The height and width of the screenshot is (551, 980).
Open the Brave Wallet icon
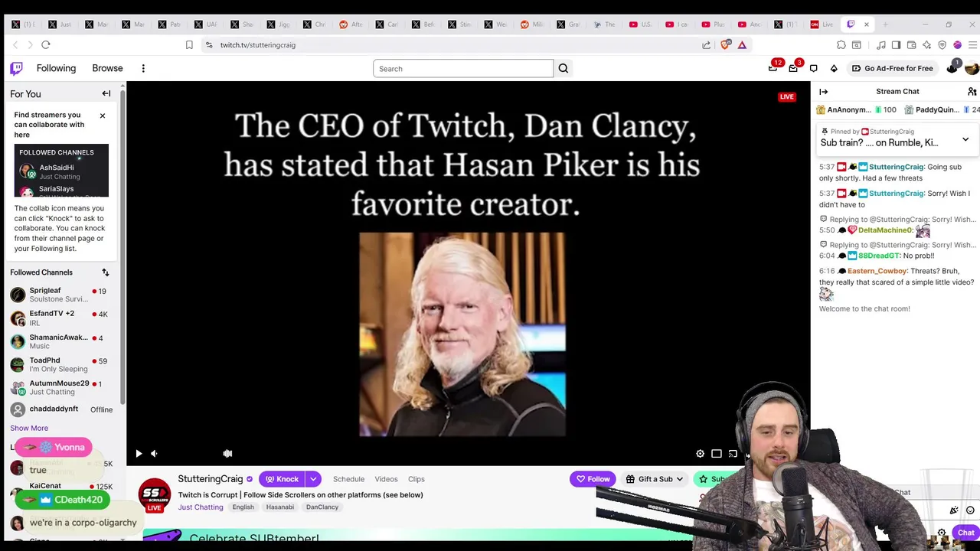click(911, 45)
